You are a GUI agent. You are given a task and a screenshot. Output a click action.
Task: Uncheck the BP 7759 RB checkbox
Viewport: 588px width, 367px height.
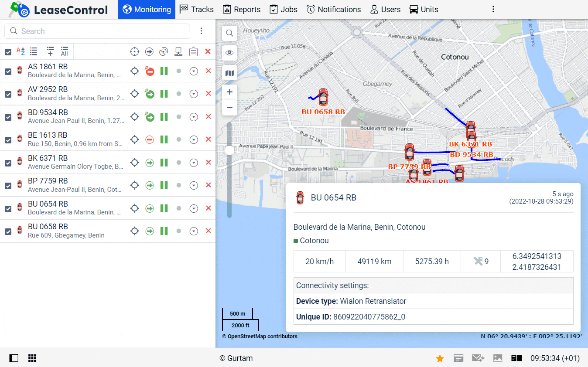(x=8, y=186)
